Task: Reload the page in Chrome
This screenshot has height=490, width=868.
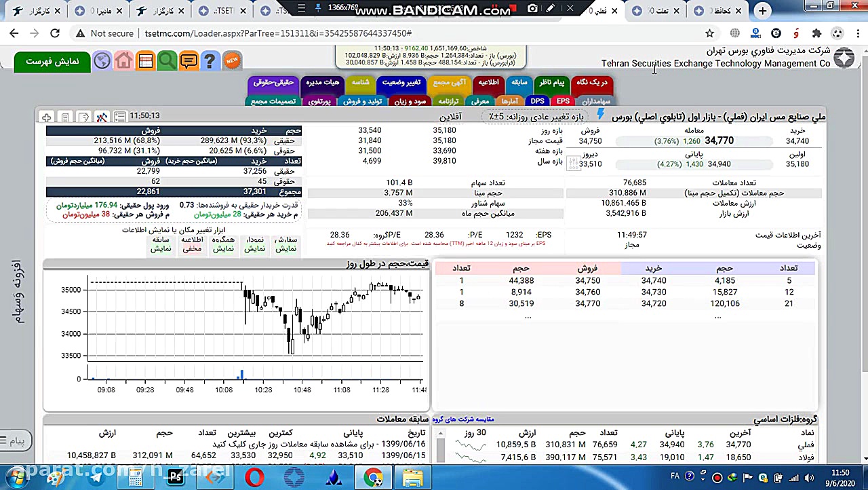Action: point(55,33)
